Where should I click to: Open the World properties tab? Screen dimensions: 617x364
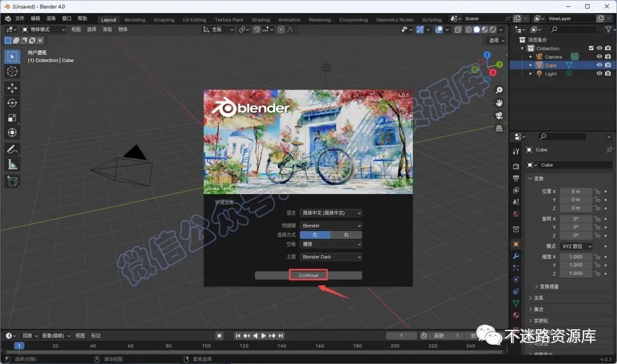(516, 214)
